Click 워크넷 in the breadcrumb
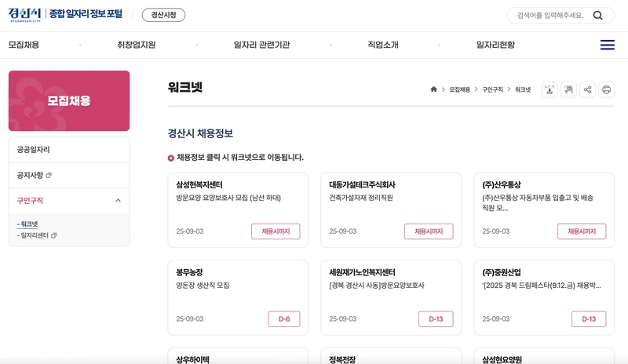Viewport: 628px width, 364px height. coord(523,89)
